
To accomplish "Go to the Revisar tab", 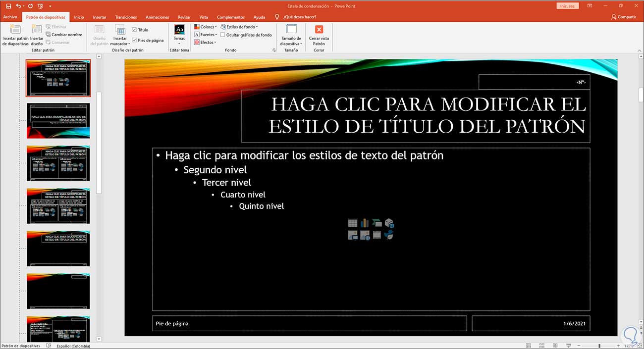I will click(x=184, y=17).
